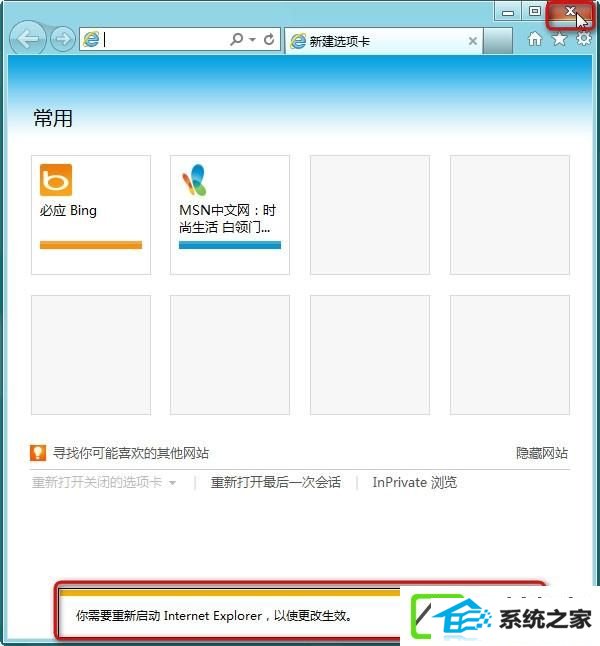Click the orange Bing logo icon
The image size is (600, 646).
click(x=56, y=180)
